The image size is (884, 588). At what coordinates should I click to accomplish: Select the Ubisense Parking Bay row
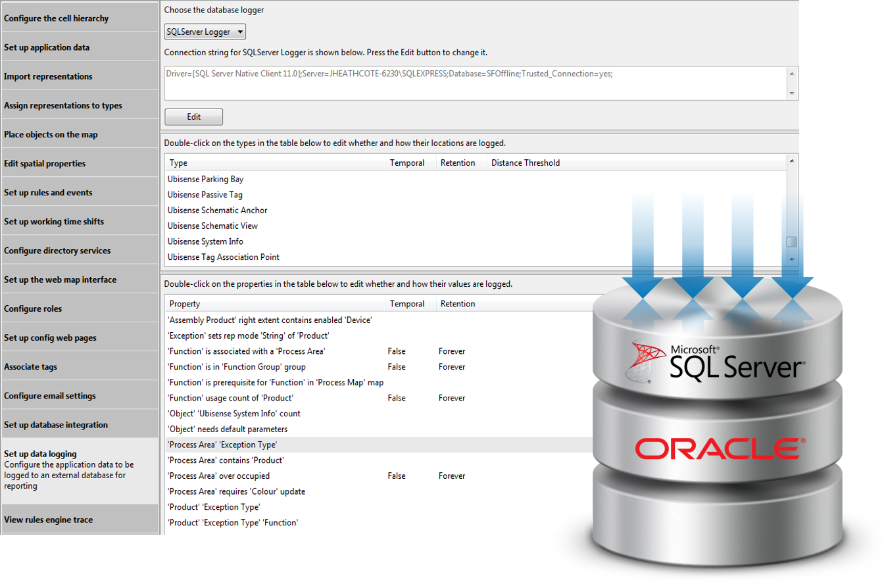pyautogui.click(x=475, y=179)
